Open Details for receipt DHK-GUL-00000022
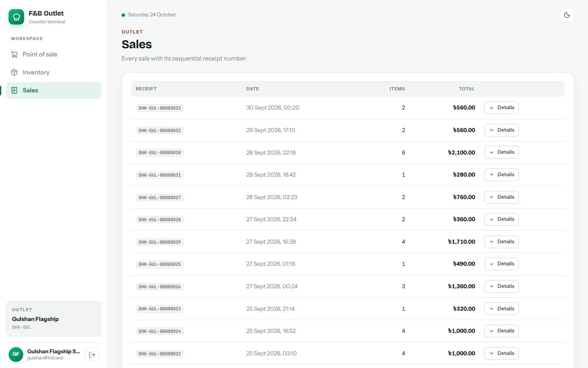This screenshot has width=588, height=368. point(501,353)
